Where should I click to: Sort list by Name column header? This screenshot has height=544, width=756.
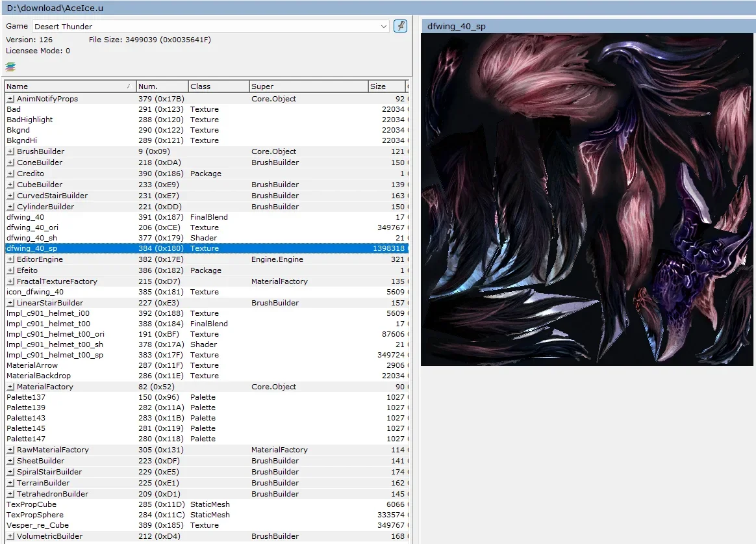click(65, 86)
